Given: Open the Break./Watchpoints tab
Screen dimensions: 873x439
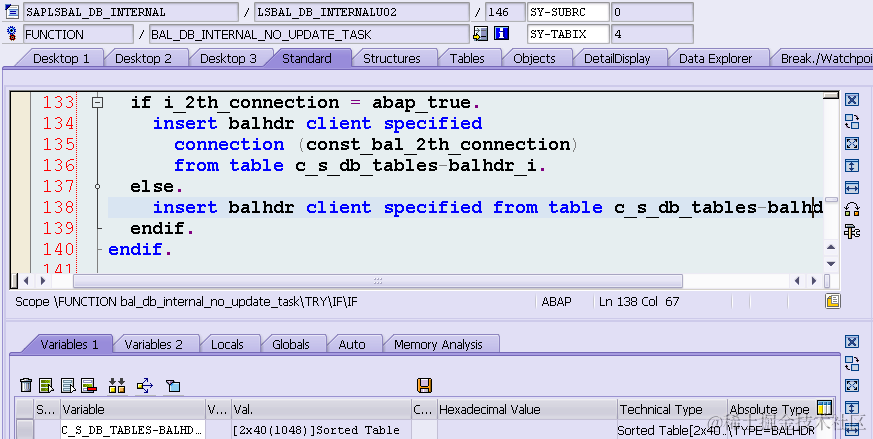Looking at the screenshot, I should pyautogui.click(x=825, y=58).
